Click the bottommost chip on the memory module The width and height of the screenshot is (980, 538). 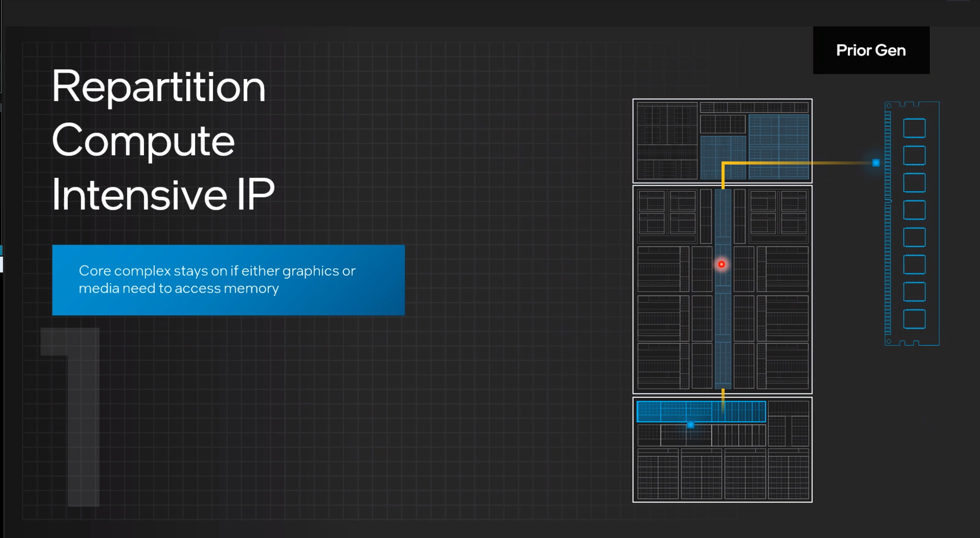pyautogui.click(x=914, y=319)
